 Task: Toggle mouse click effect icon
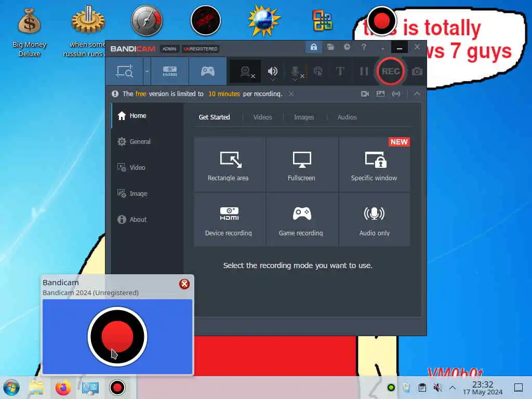(x=318, y=71)
